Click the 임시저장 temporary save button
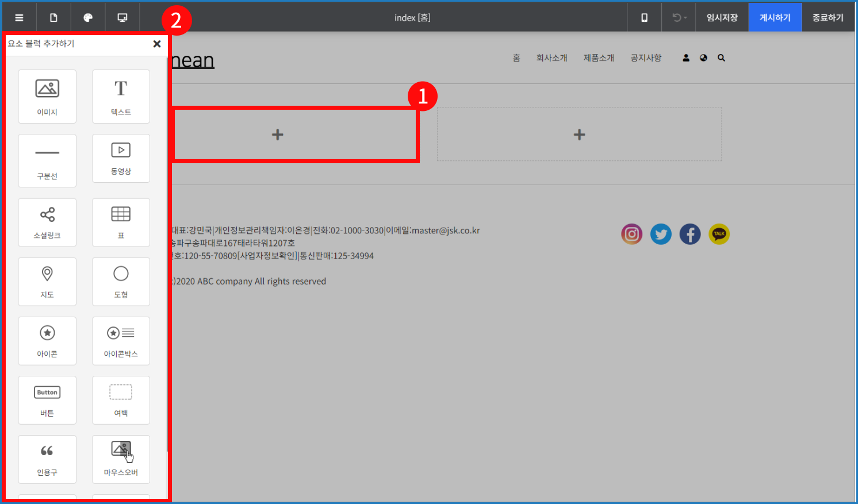 click(x=722, y=18)
